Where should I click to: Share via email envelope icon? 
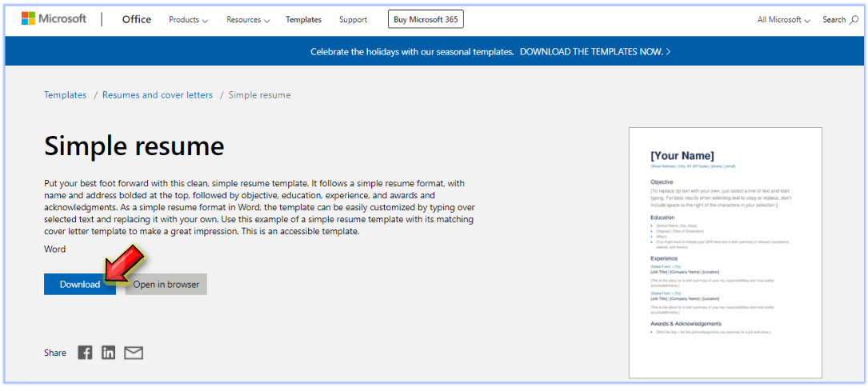134,353
